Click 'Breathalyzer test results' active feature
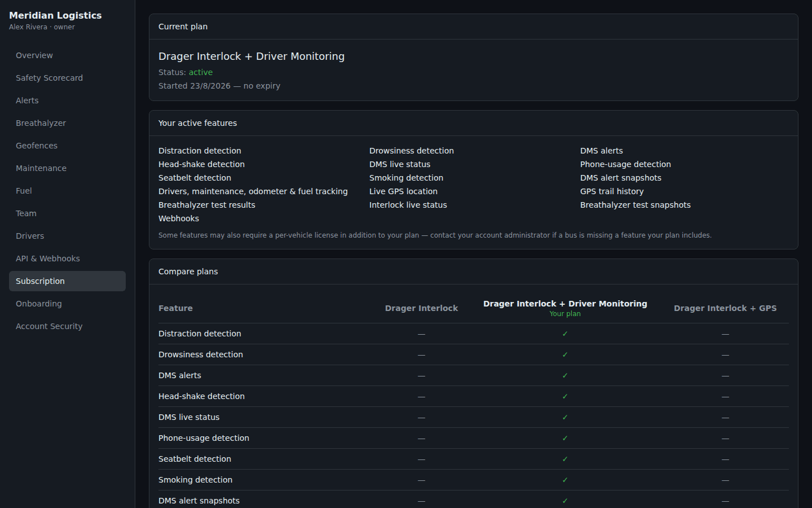Screen dimensions: 812x508 pyautogui.click(x=207, y=205)
